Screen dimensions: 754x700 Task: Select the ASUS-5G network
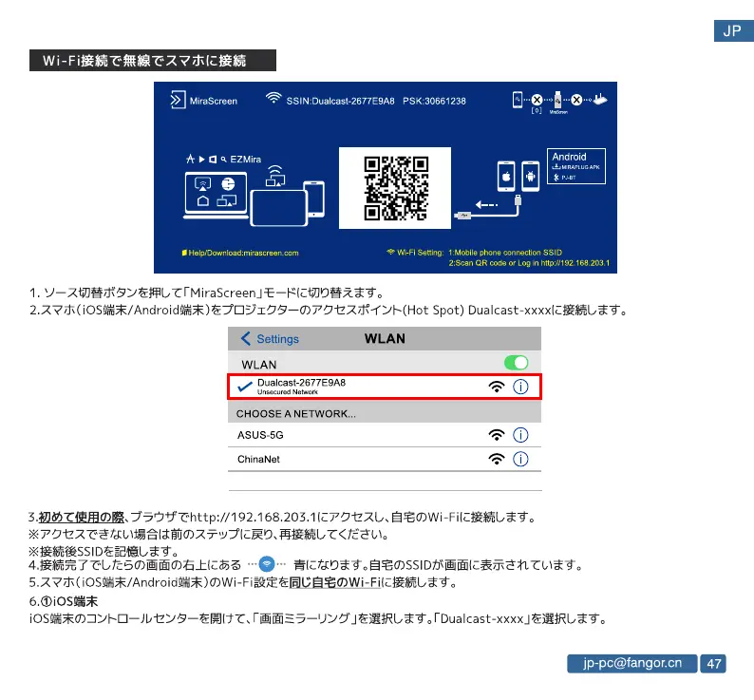tap(385, 435)
